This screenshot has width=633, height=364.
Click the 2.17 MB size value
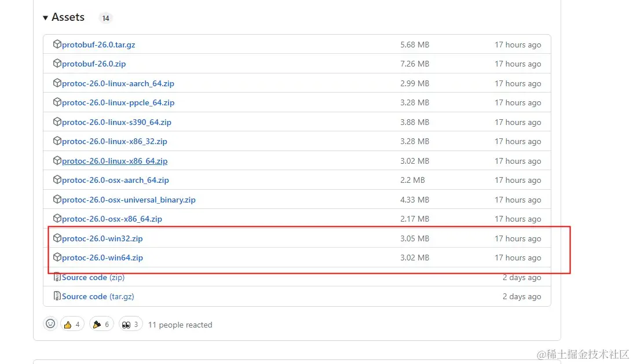415,219
